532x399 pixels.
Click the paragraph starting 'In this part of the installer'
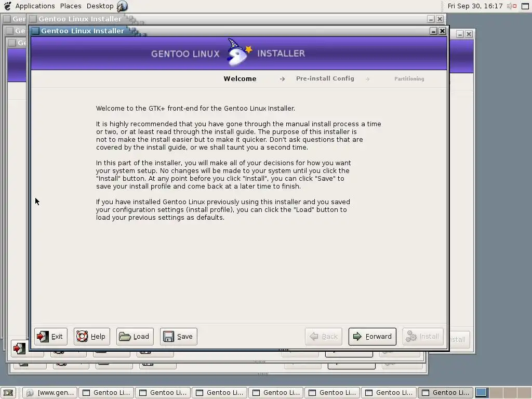(x=223, y=175)
